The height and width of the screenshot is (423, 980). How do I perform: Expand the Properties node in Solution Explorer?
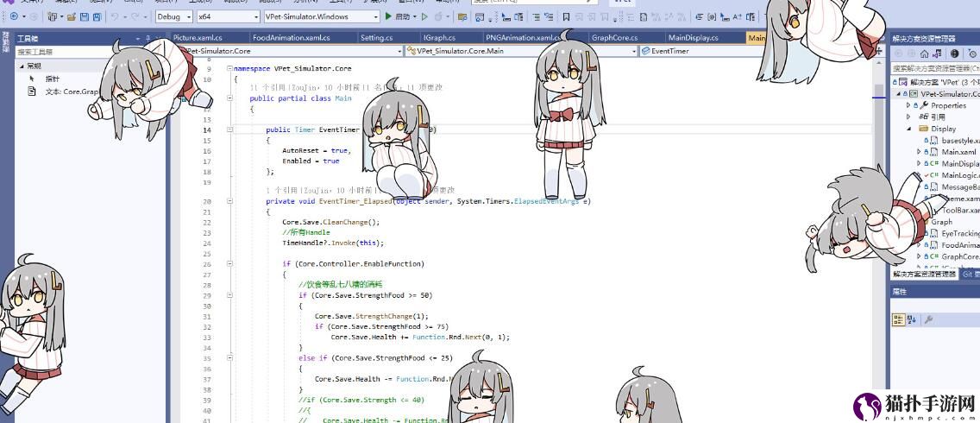click(908, 105)
